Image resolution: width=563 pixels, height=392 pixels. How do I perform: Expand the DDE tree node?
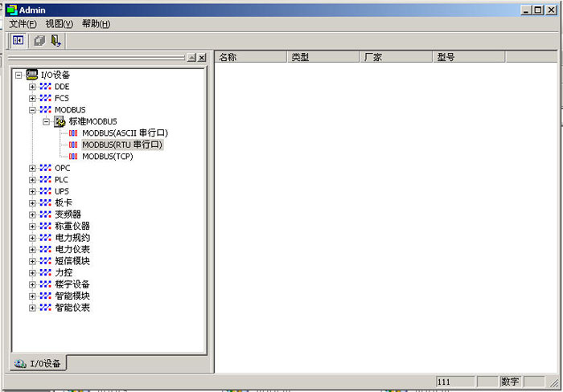tap(32, 87)
